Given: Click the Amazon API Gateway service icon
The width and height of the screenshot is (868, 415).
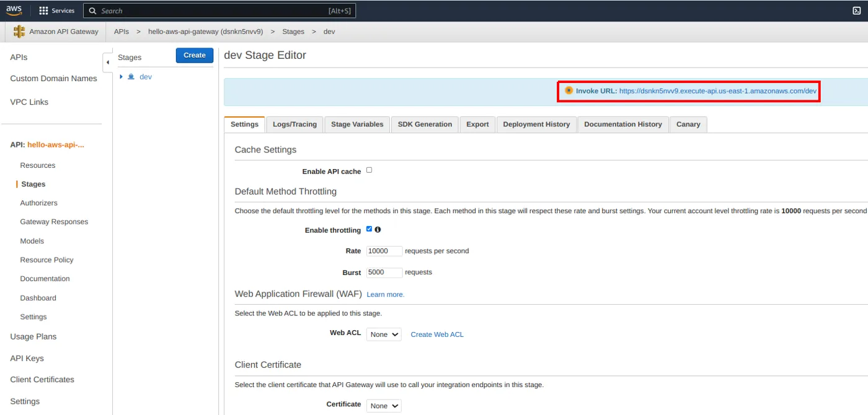Looking at the screenshot, I should click(19, 32).
